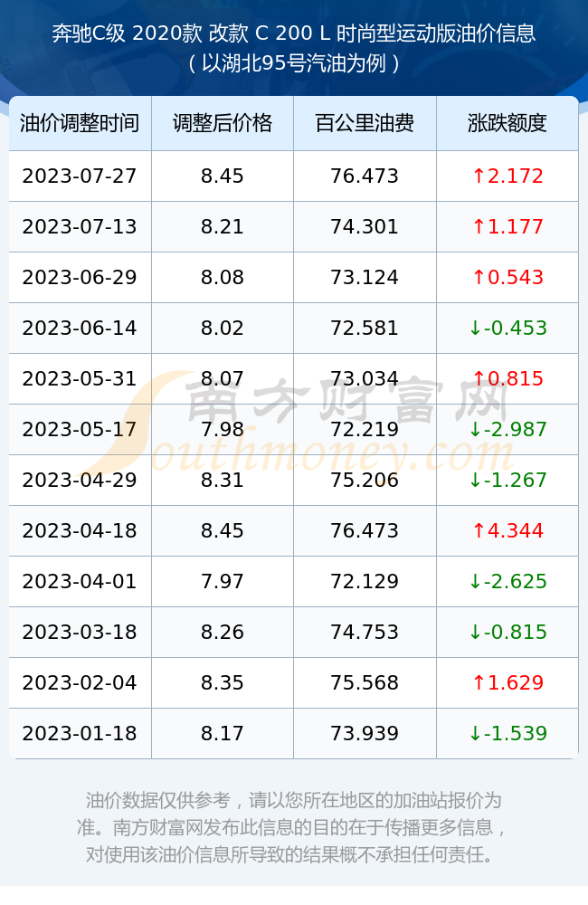Click the 调整后价格 column header

[223, 123]
